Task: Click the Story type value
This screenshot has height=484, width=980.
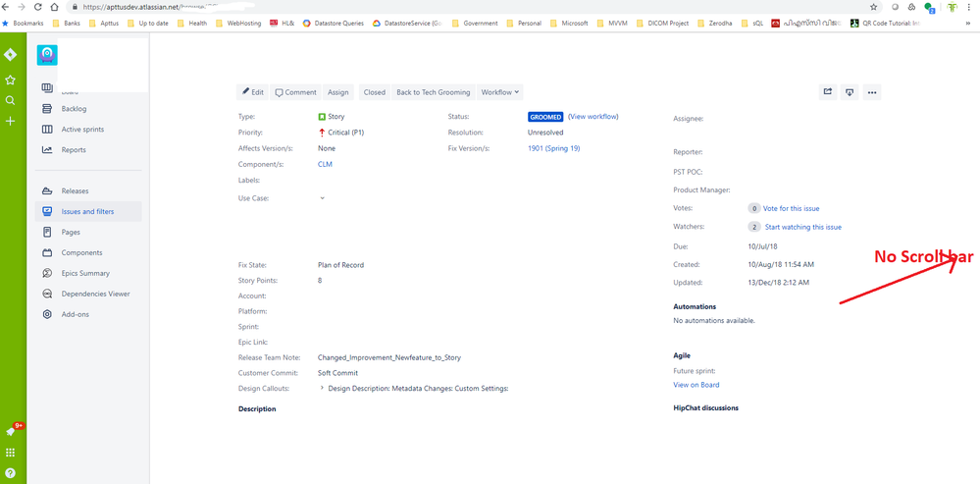Action: [x=332, y=116]
